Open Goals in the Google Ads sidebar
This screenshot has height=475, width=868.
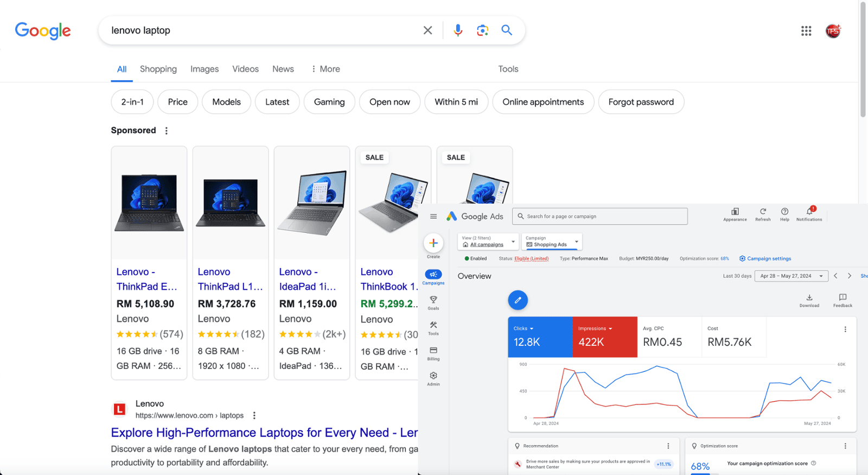click(433, 303)
